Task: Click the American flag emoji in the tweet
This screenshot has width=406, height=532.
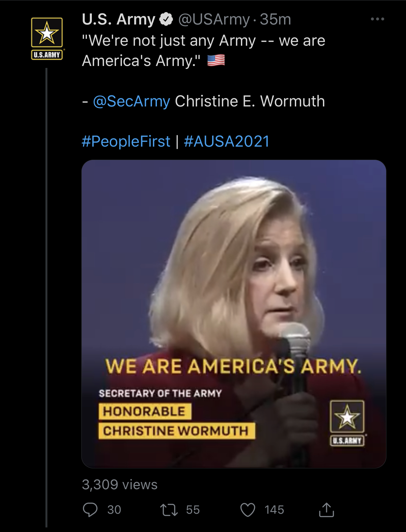Action: 216,61
